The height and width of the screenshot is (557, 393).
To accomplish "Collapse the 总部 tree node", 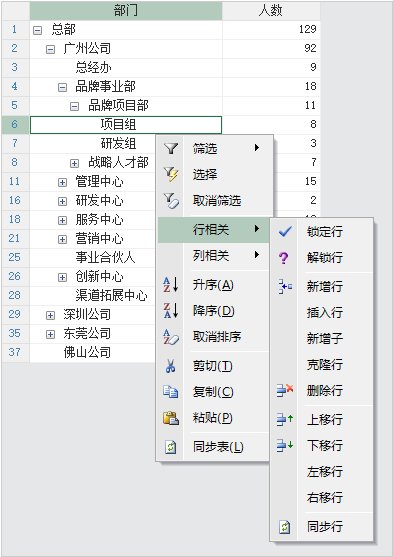I will tap(37, 30).
